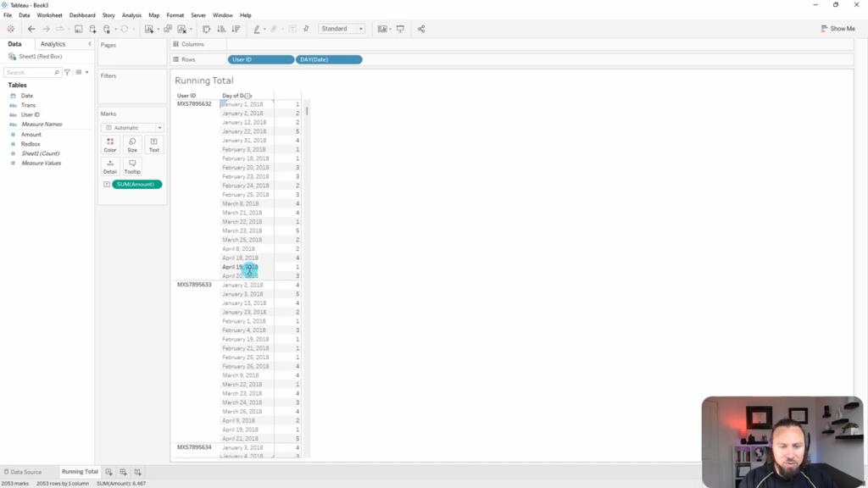Image resolution: width=868 pixels, height=488 pixels.
Task: Toggle the Fix Axes pin icon
Action: pos(306,29)
